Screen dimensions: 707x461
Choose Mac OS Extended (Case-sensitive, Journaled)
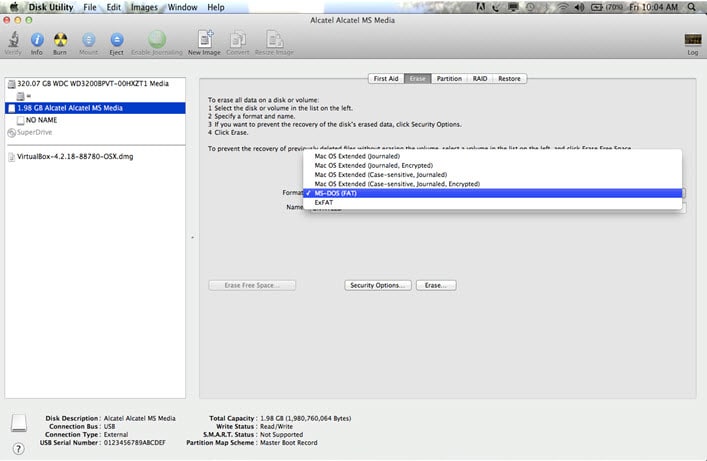click(x=492, y=175)
